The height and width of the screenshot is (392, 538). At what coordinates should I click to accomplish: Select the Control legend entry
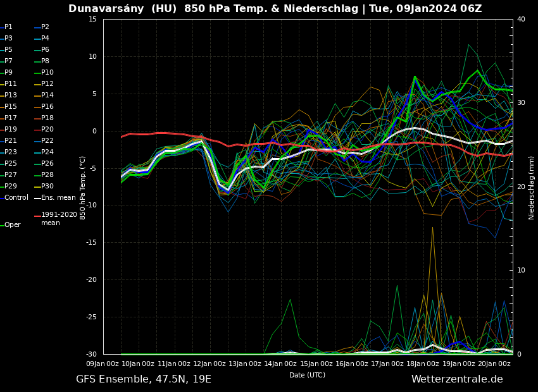point(16,198)
